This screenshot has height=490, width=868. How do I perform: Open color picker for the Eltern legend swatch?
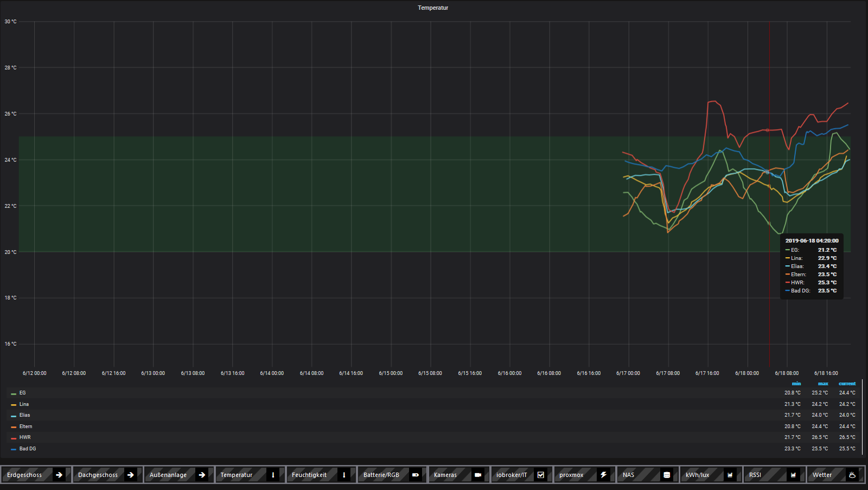click(x=14, y=427)
